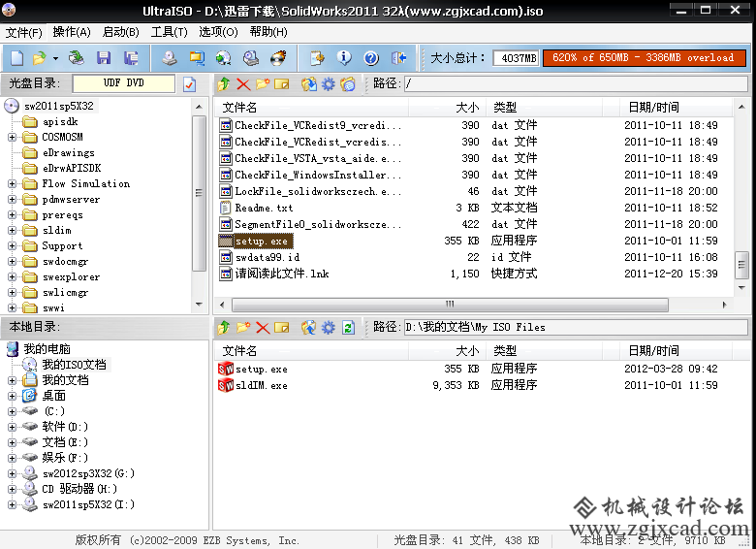Viewport: 756px width, 549px height.
Task: Open the 操作(A) menu
Action: (72, 32)
